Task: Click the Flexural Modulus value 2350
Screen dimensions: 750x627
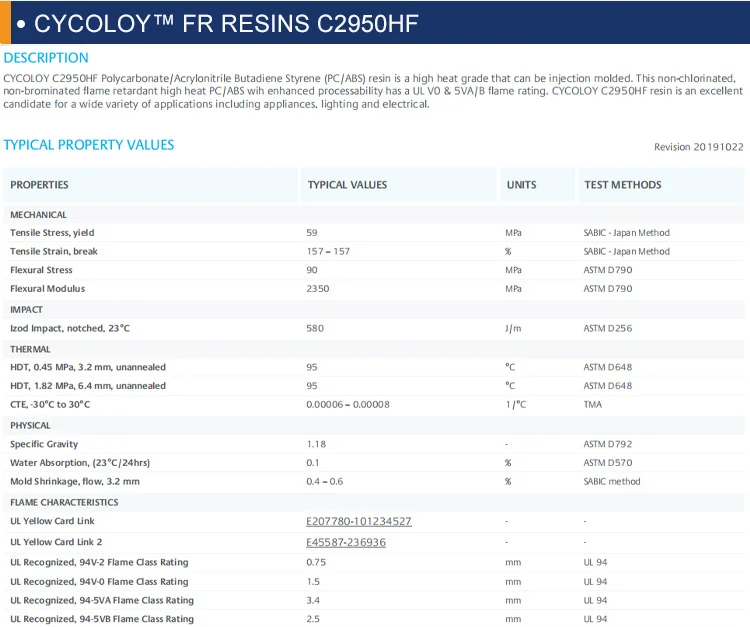Action: point(319,289)
